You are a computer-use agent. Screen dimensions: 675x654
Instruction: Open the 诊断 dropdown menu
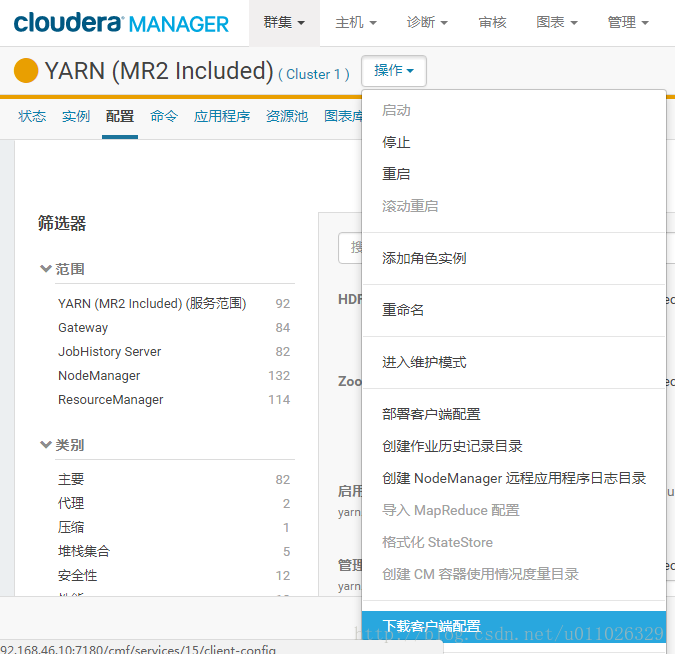coord(427,22)
